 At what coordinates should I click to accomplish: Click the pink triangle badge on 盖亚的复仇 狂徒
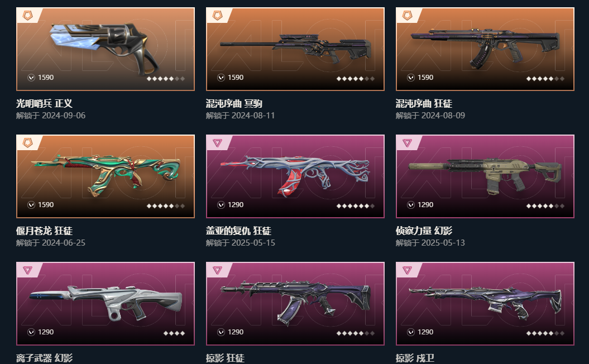click(x=218, y=143)
